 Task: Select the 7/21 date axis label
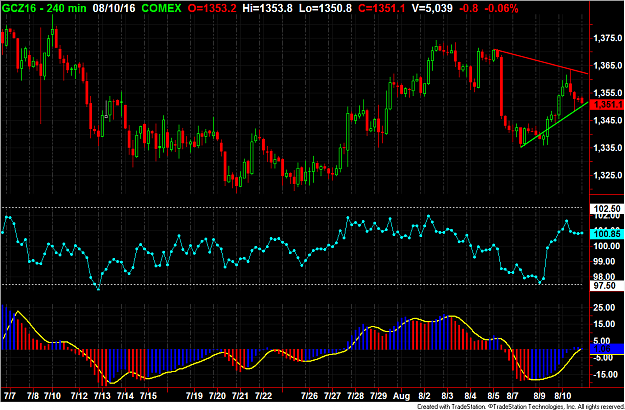(240, 397)
